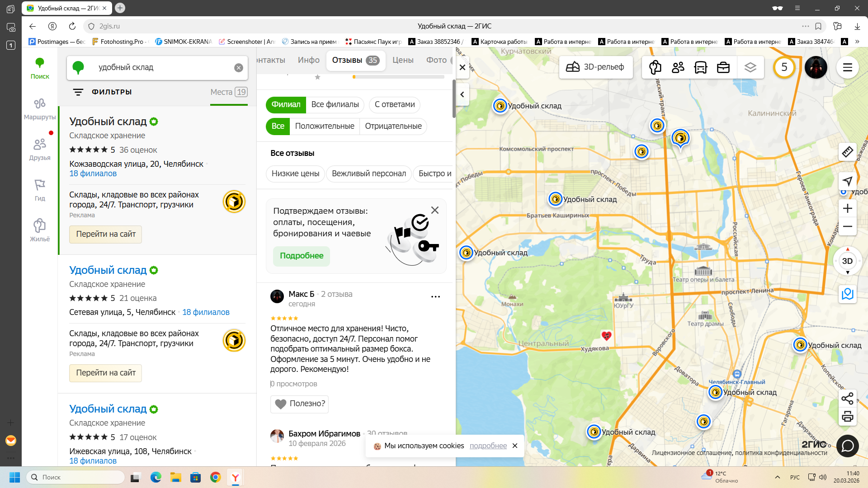The width and height of the screenshot is (868, 488).
Task: Open the public transport layer icon
Action: click(700, 67)
